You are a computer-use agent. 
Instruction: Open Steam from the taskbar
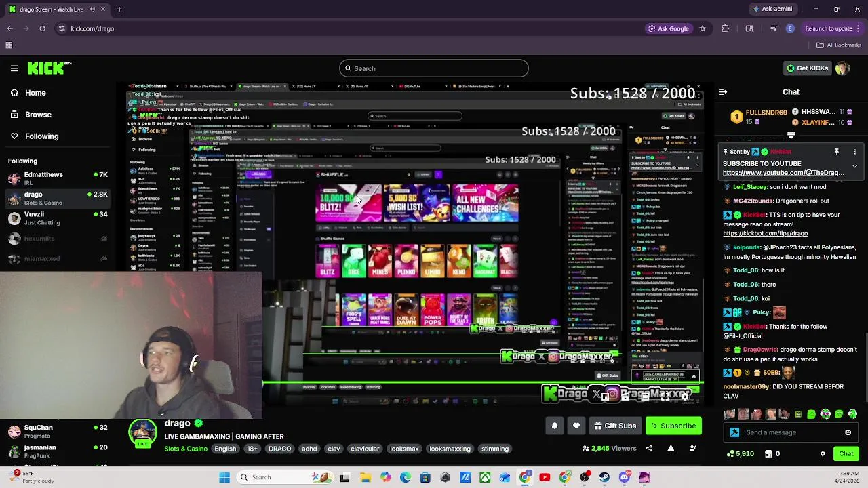(604, 477)
